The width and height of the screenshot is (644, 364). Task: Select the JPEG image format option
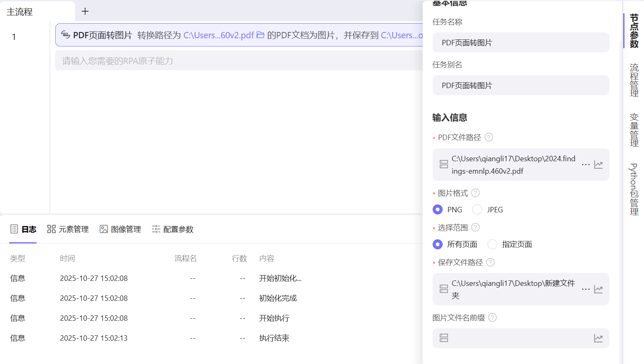[477, 209]
